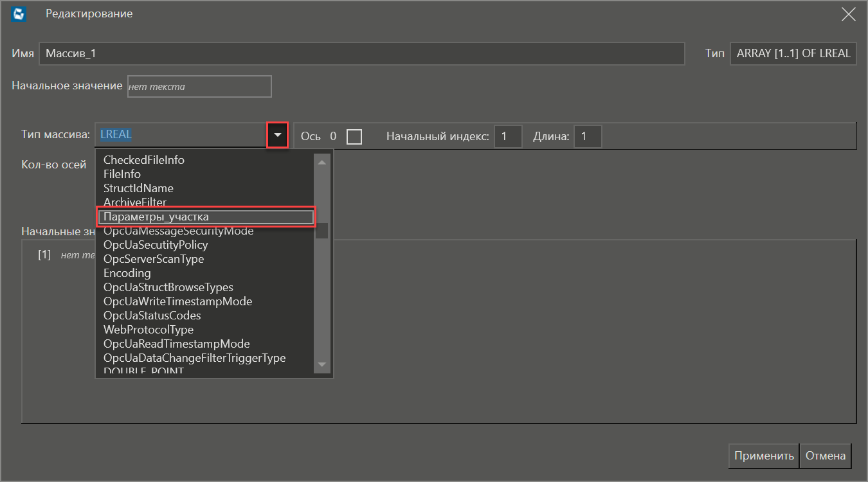868x482 pixels.
Task: Close the Редактирование dialog window
Action: pyautogui.click(x=848, y=14)
